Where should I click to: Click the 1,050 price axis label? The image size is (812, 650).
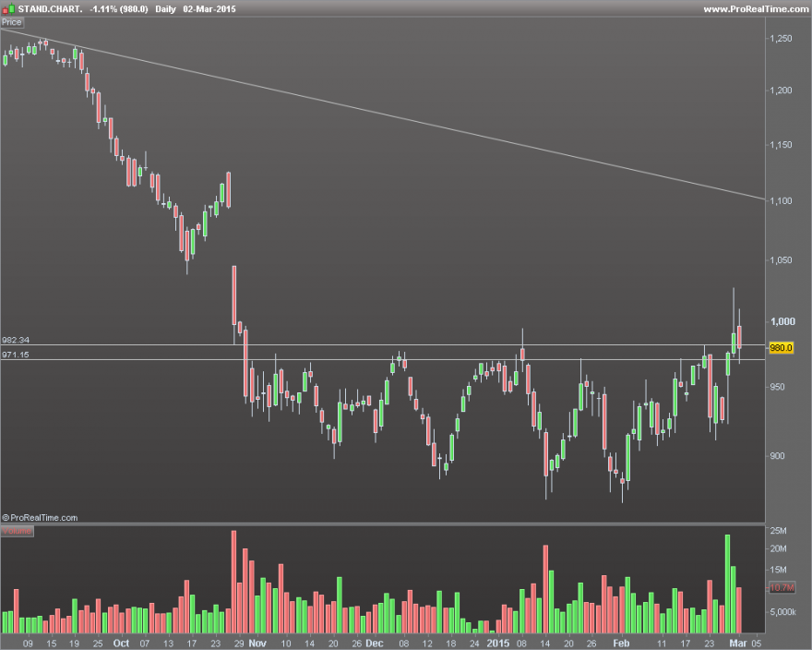click(781, 260)
